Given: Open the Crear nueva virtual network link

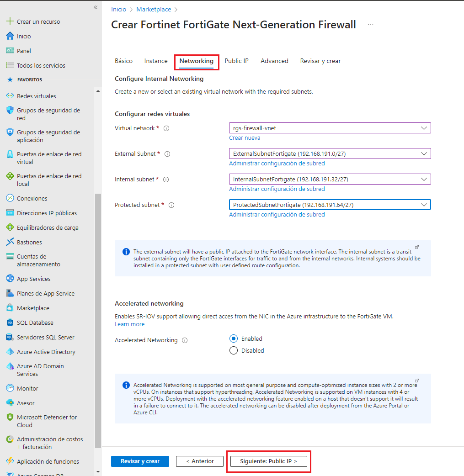Looking at the screenshot, I should click(x=245, y=138).
